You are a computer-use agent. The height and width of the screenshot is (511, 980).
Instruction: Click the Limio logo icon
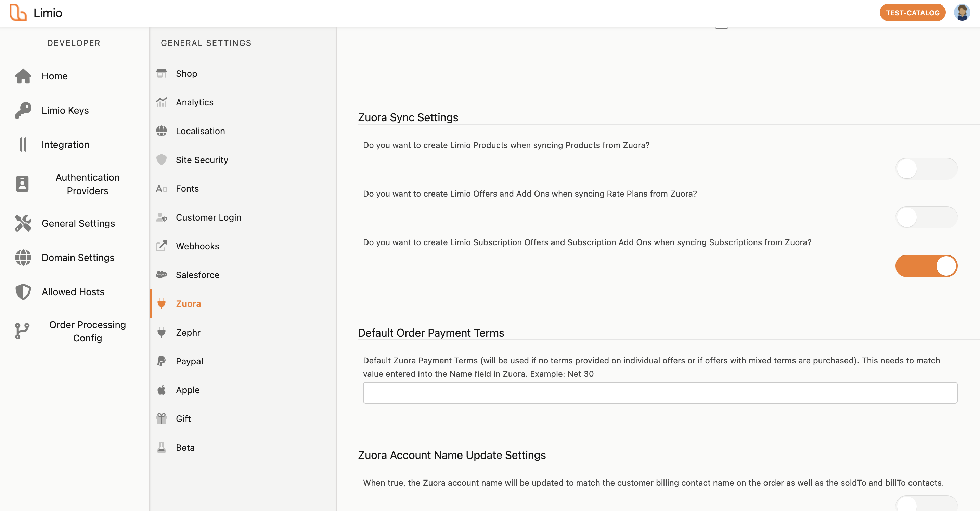point(18,13)
